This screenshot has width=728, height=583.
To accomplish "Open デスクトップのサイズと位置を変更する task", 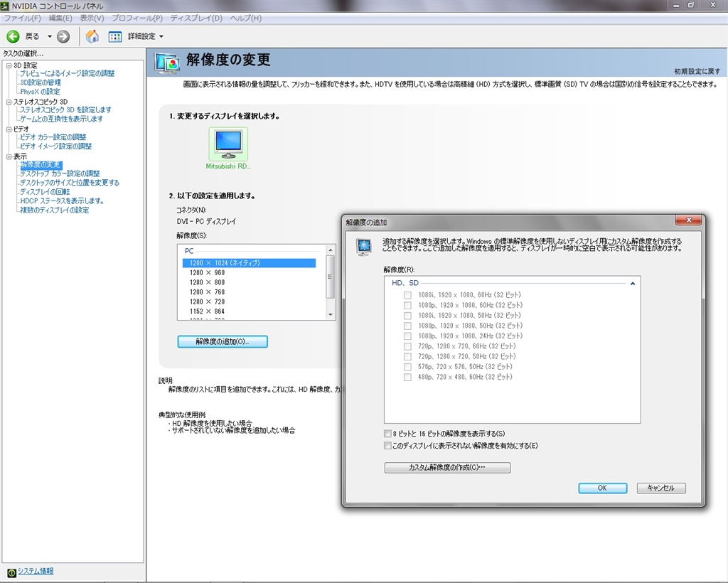I will pos(70,183).
